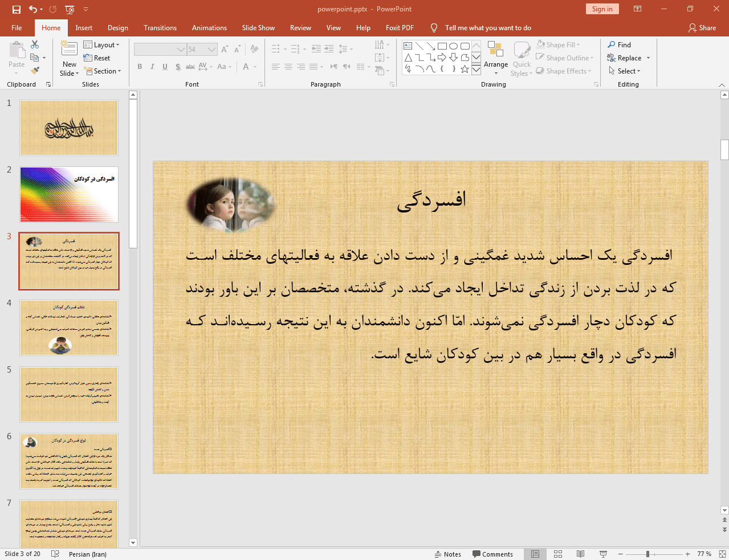Screen dimensions: 729x560
Task: Toggle Strikethrough formatting
Action: pos(190,67)
